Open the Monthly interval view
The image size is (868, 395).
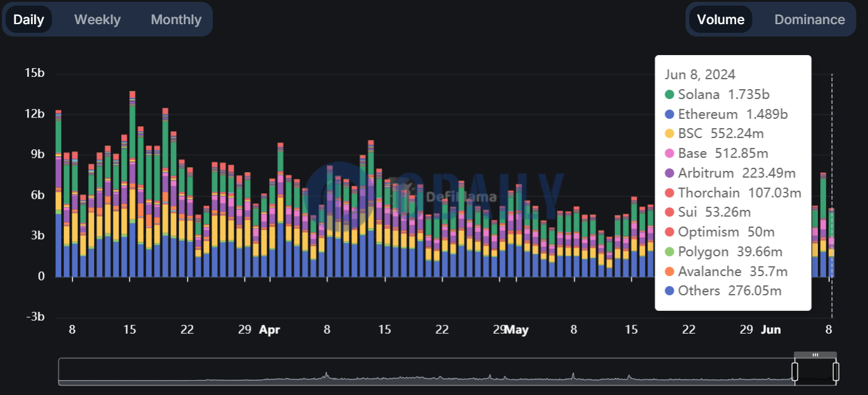tap(176, 19)
